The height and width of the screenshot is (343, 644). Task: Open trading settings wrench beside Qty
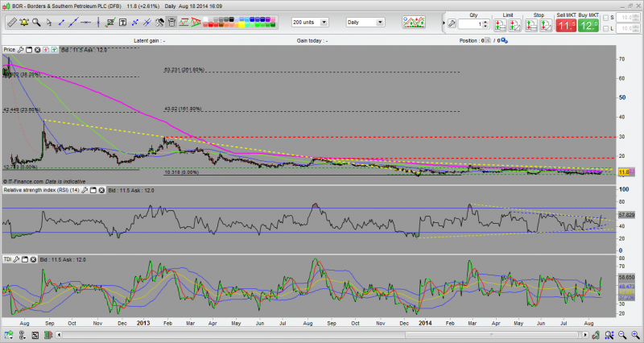pos(452,23)
